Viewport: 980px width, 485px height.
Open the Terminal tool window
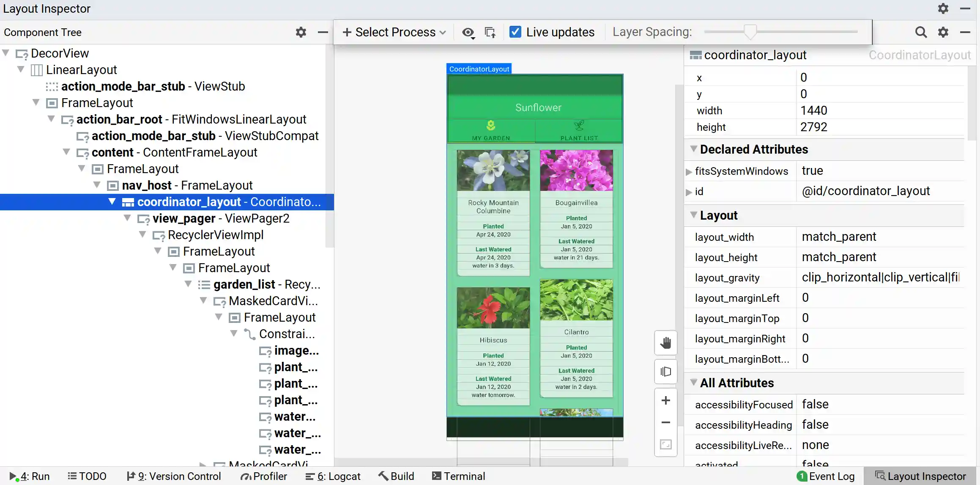point(458,476)
